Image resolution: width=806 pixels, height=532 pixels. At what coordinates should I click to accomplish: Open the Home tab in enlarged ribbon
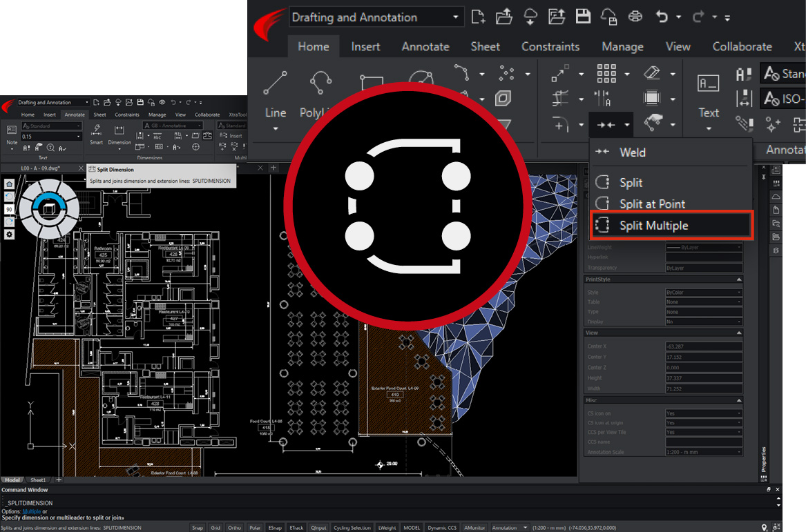(x=314, y=47)
